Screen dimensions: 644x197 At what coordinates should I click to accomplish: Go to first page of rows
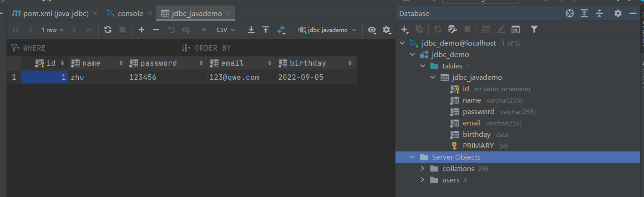16,30
